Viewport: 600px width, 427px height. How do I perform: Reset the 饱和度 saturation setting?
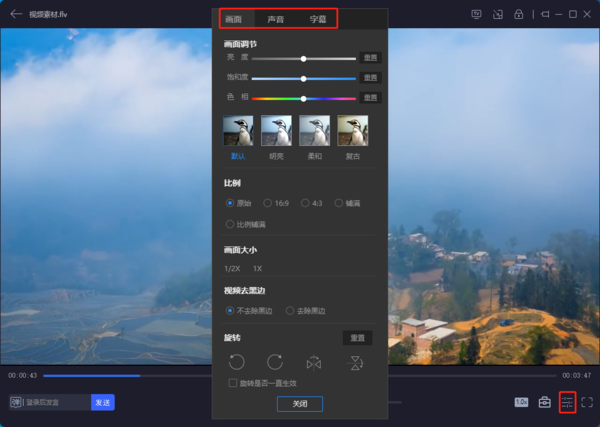tap(370, 78)
